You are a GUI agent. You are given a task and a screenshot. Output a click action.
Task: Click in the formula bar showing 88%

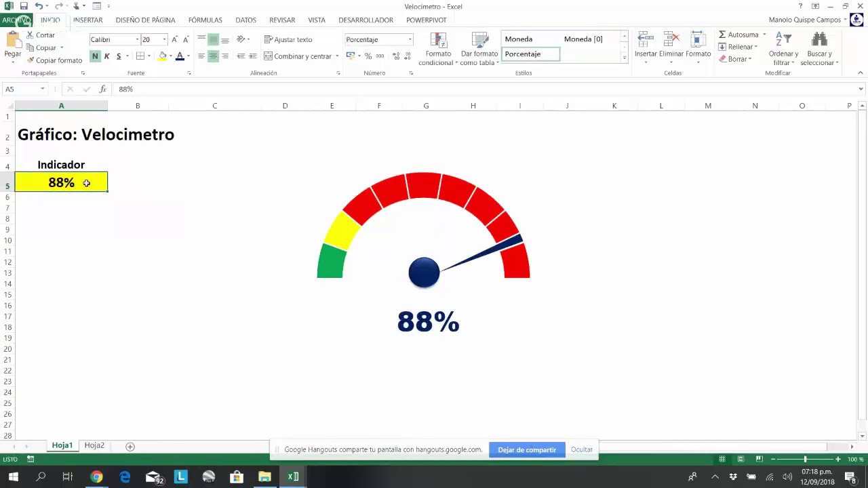(485, 89)
